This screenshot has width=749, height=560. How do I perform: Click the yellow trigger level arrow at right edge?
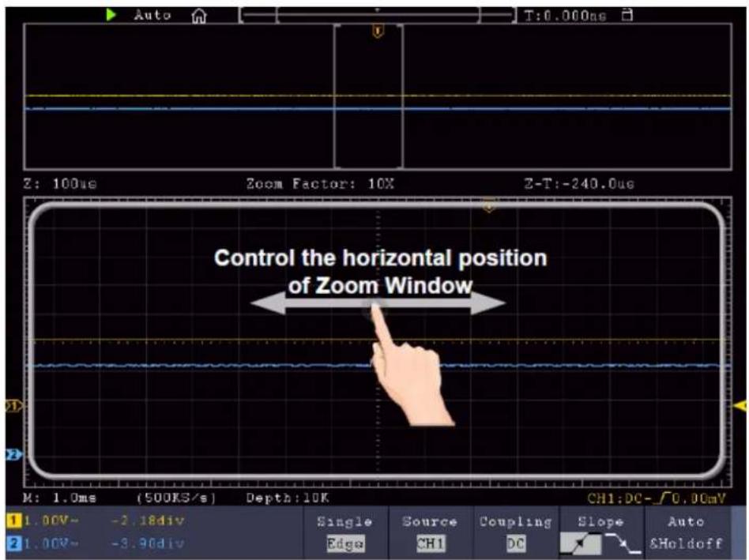(740, 406)
